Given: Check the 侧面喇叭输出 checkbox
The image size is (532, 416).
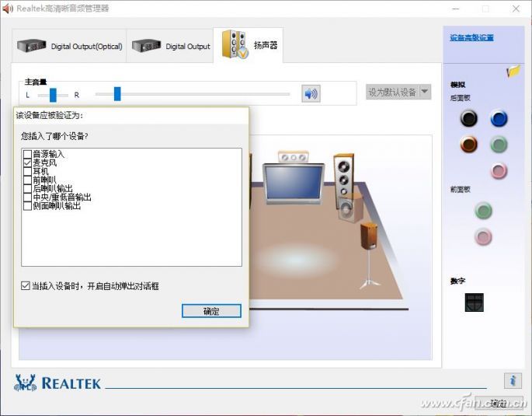Looking at the screenshot, I should point(27,206).
